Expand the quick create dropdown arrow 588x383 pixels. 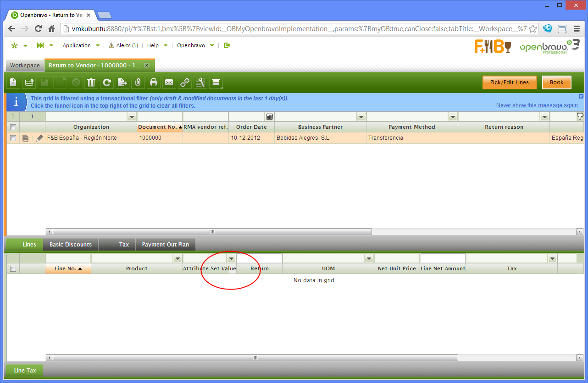point(25,45)
